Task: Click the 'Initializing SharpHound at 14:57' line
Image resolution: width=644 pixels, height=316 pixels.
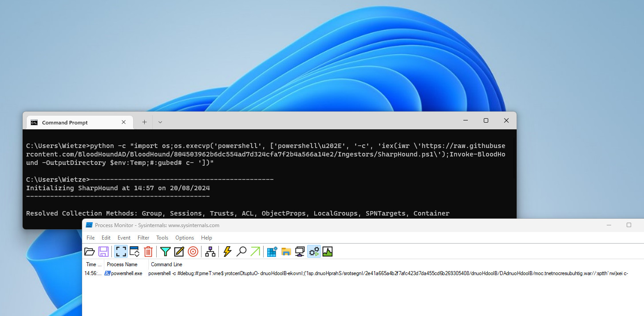Action: (x=118, y=188)
